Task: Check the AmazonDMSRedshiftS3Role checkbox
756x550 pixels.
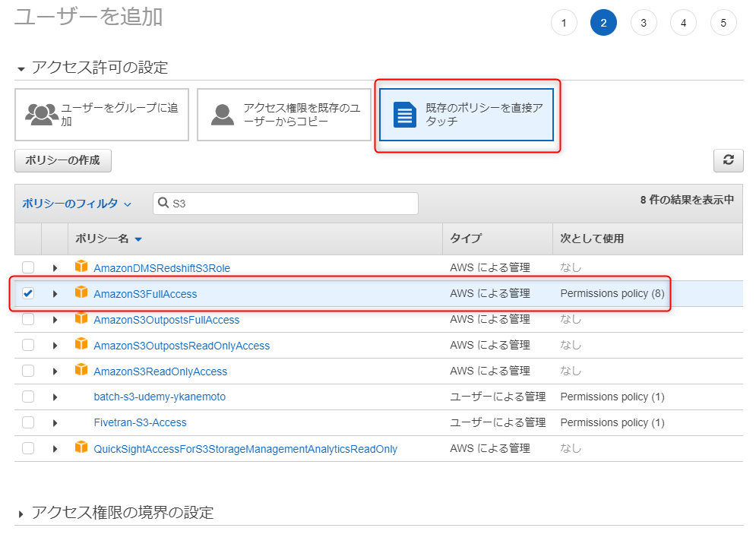Action: pyautogui.click(x=28, y=267)
